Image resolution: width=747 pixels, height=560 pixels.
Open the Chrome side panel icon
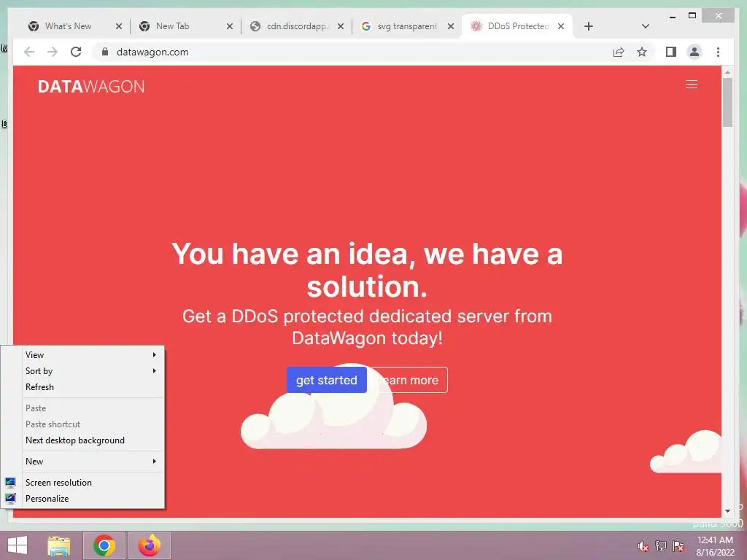pyautogui.click(x=671, y=52)
